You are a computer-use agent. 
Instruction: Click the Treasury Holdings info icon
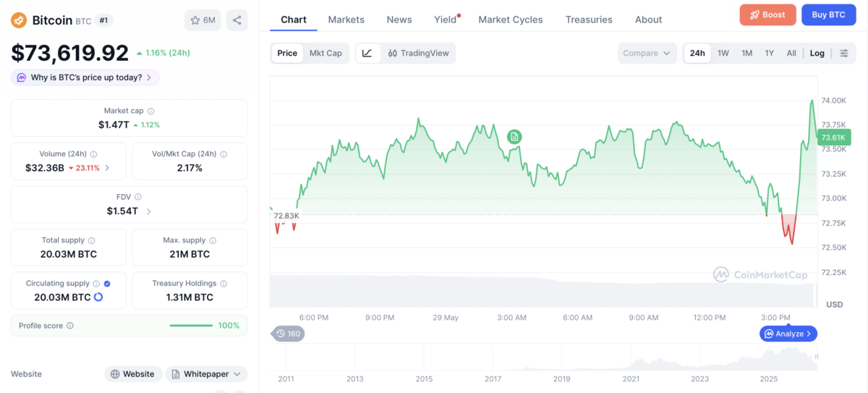[224, 284]
